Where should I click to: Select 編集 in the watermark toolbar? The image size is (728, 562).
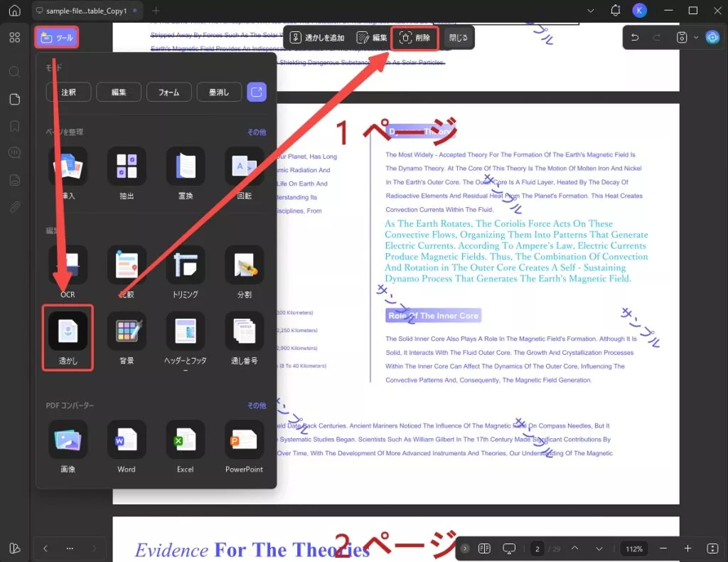[371, 38]
